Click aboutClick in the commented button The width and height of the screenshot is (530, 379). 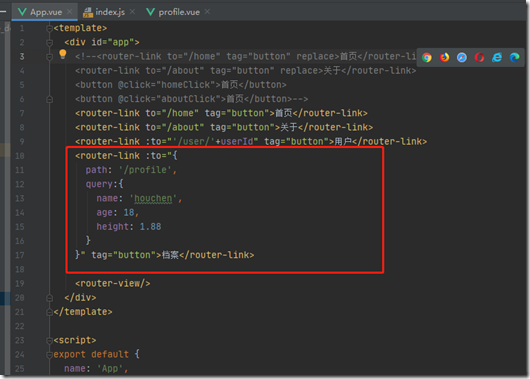[188, 99]
